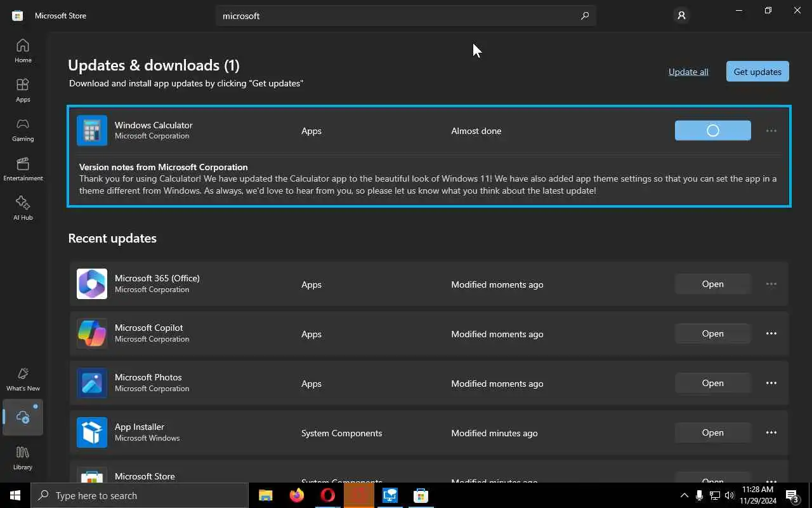This screenshot has height=508, width=812.
Task: Select the Downloads cloud icon in the sidebar
Action: [x=23, y=417]
